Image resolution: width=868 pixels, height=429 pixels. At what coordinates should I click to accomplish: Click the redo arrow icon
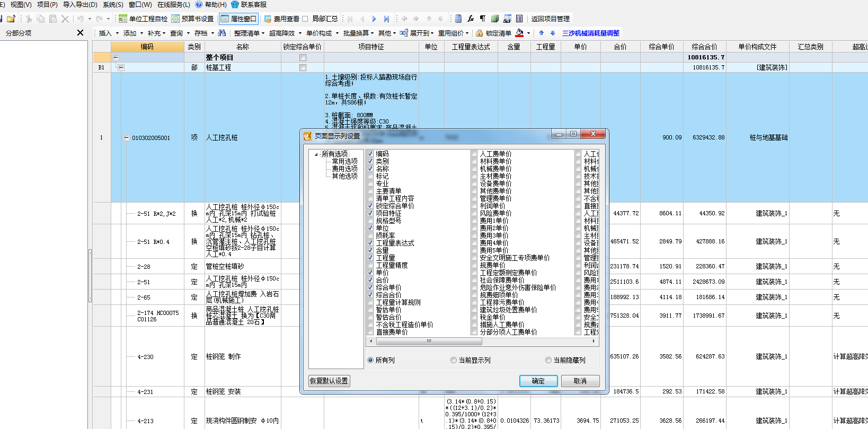99,19
